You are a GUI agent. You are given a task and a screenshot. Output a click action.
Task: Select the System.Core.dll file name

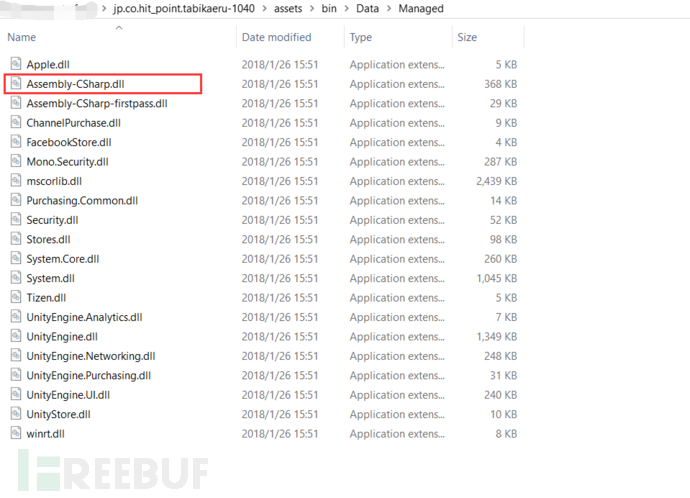(x=62, y=259)
